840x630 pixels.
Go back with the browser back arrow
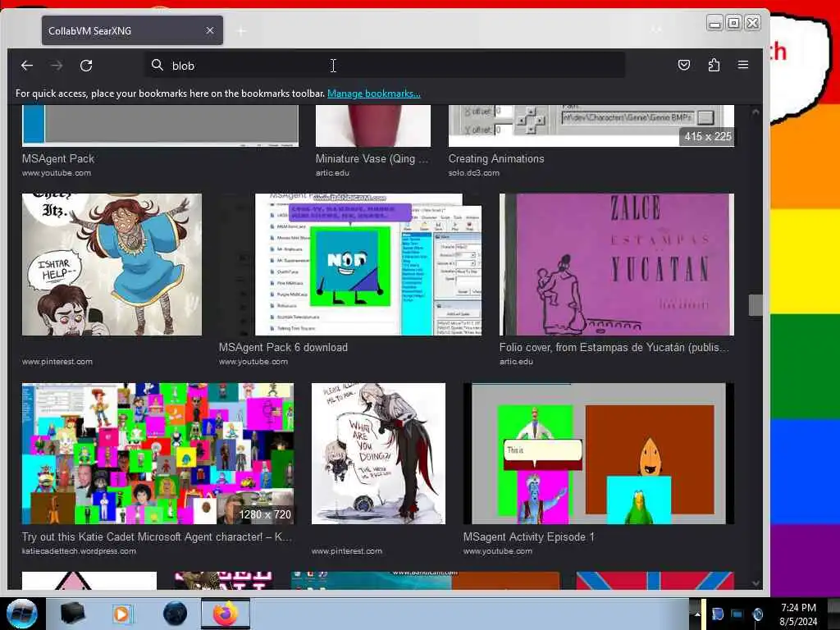27,66
